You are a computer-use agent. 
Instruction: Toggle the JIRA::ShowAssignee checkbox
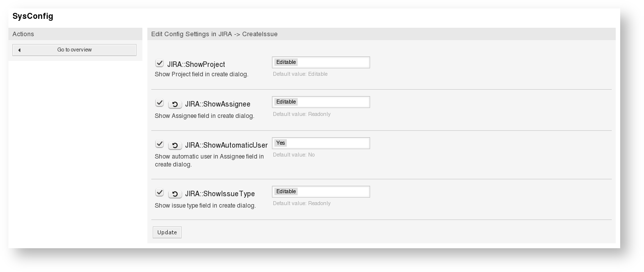(159, 103)
